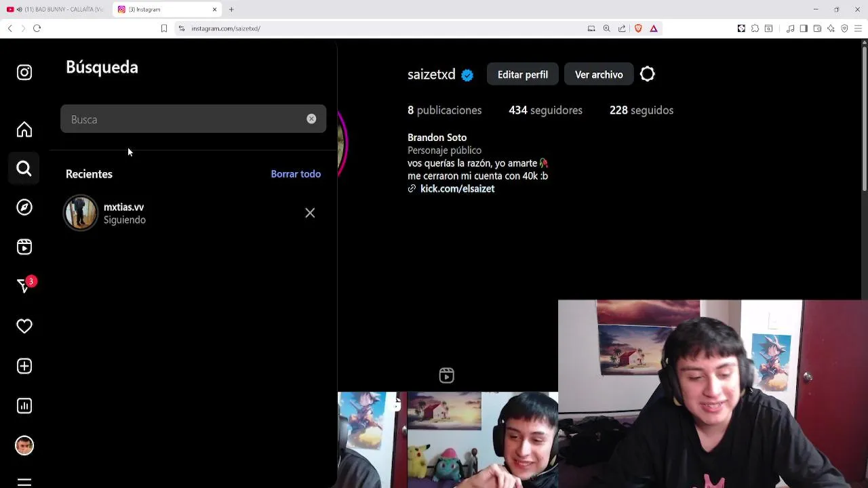Open the post thumbnail with Pikachu plush
Image resolution: width=868 pixels, height=488 pixels.
tap(482, 440)
